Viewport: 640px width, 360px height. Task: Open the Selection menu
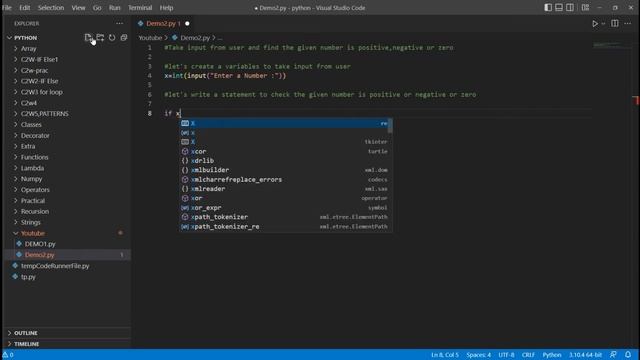pos(51,8)
